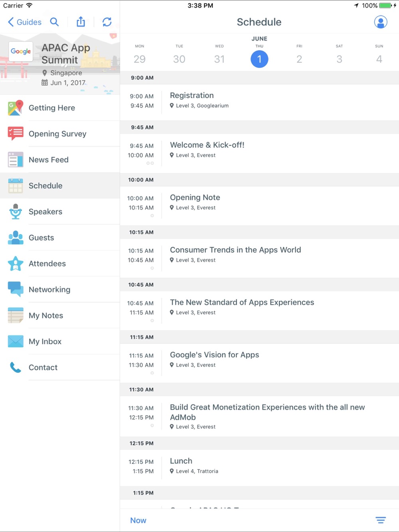This screenshot has height=532, width=399.
Task: Open the schedule filter icon
Action: coord(381,520)
